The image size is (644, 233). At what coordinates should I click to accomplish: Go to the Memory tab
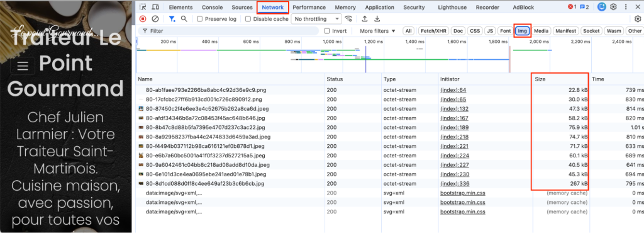click(345, 8)
